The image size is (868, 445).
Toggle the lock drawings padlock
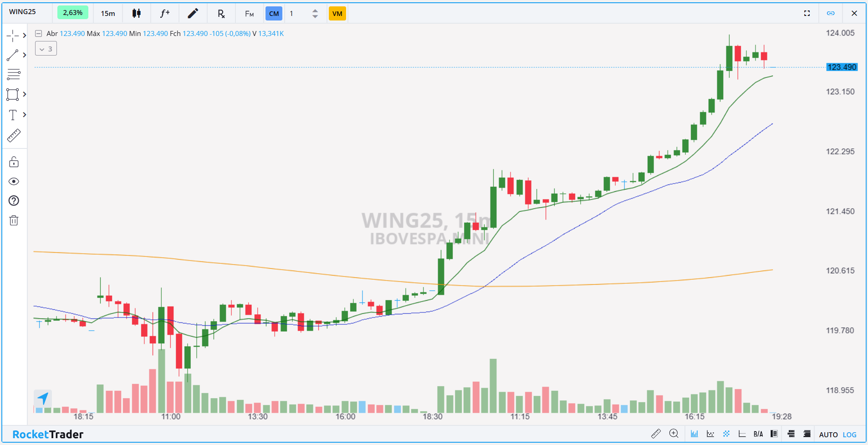coord(14,162)
